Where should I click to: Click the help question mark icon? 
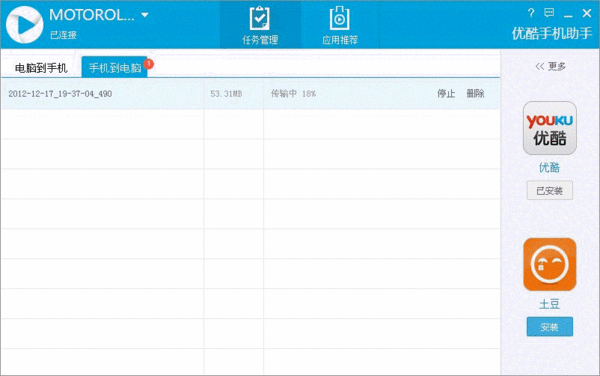pos(531,13)
